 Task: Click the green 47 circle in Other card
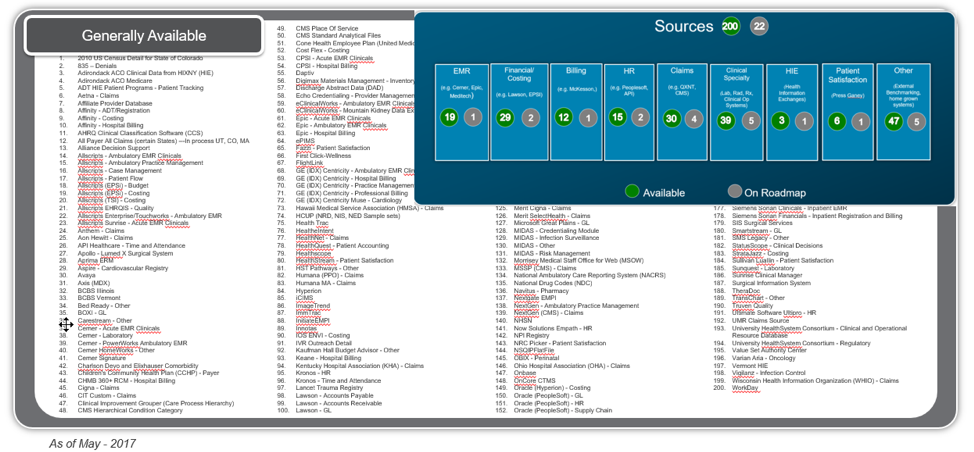[x=894, y=121]
